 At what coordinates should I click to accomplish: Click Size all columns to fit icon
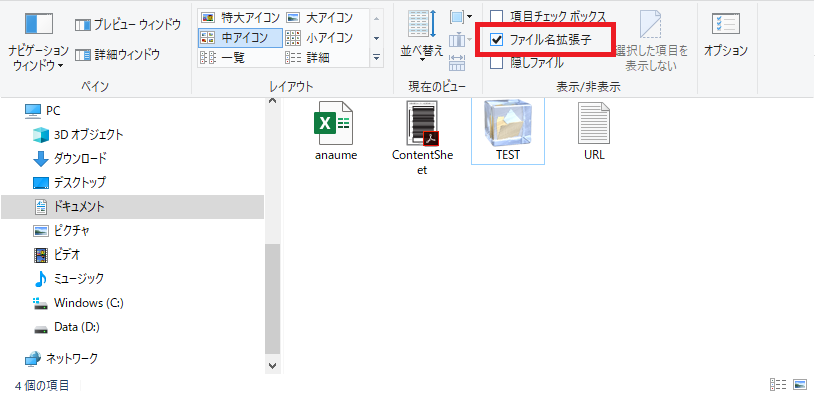(457, 62)
